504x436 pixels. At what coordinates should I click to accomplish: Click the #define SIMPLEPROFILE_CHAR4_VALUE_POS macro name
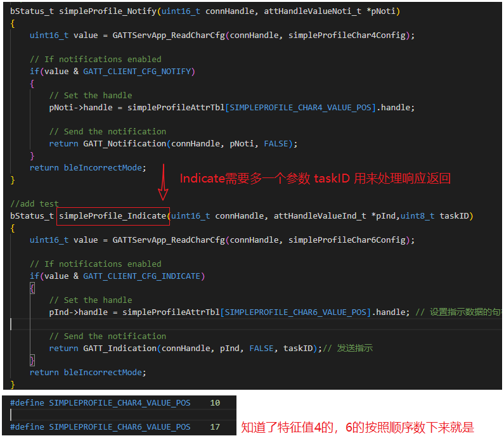coord(119,403)
